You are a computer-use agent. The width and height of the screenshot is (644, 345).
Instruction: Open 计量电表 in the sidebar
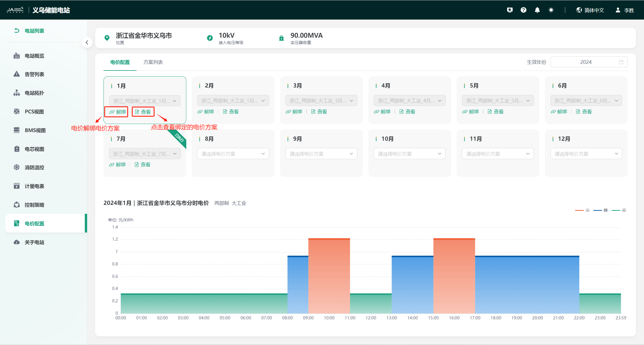tap(34, 186)
